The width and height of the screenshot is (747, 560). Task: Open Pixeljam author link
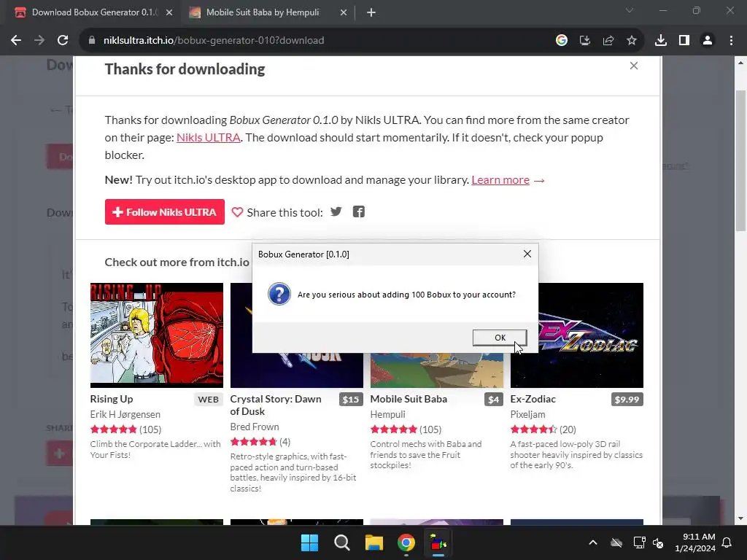(x=528, y=414)
